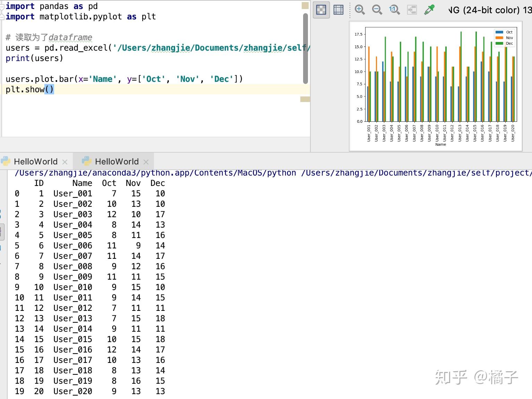
Task: Click the inspection status square above scrollbar
Action: (x=305, y=5)
